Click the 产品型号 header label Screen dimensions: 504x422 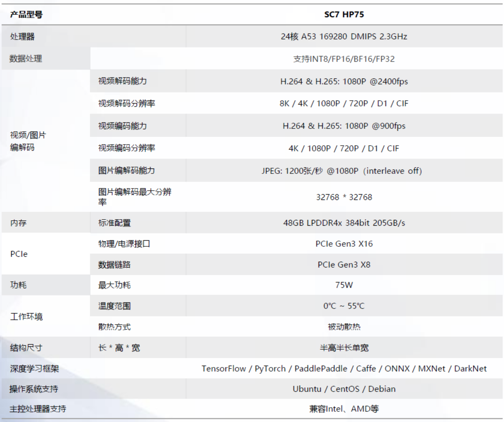(x=26, y=15)
